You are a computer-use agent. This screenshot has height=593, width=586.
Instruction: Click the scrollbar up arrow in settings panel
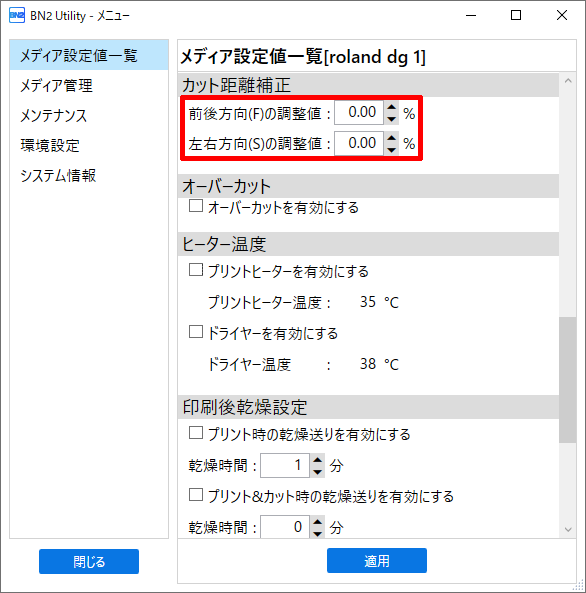(x=568, y=81)
